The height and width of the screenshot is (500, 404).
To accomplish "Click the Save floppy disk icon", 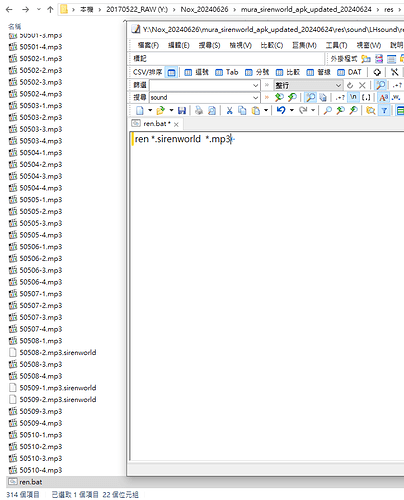I will [182, 110].
